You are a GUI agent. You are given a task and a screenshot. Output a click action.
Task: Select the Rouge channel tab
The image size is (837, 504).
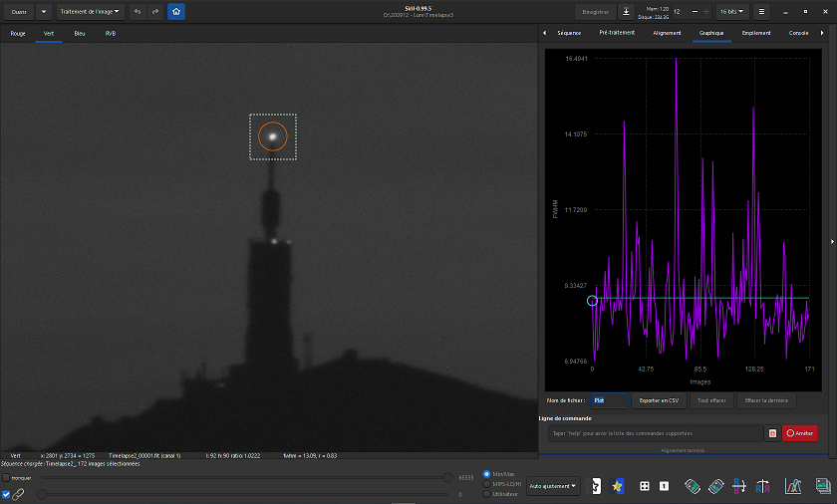point(18,33)
